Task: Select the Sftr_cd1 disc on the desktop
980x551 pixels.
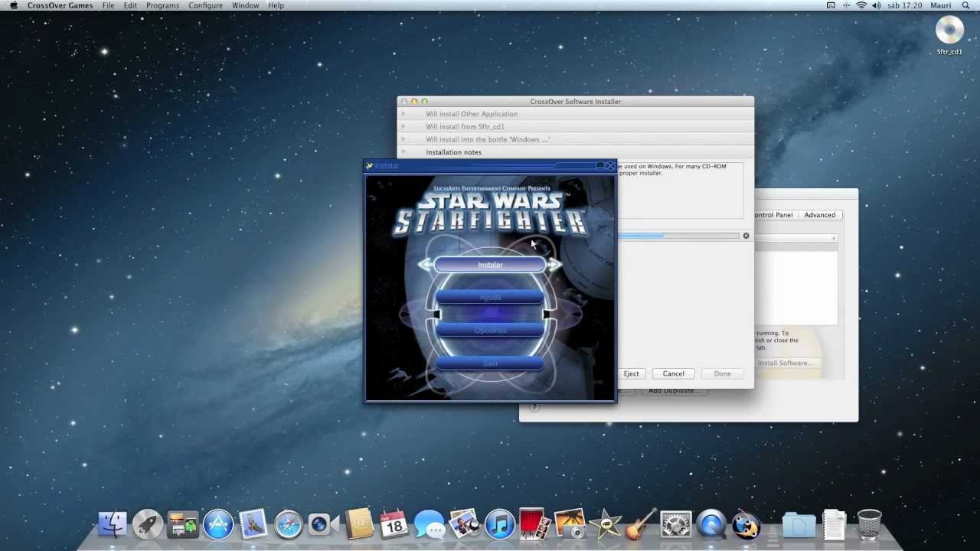Action: coord(949,35)
